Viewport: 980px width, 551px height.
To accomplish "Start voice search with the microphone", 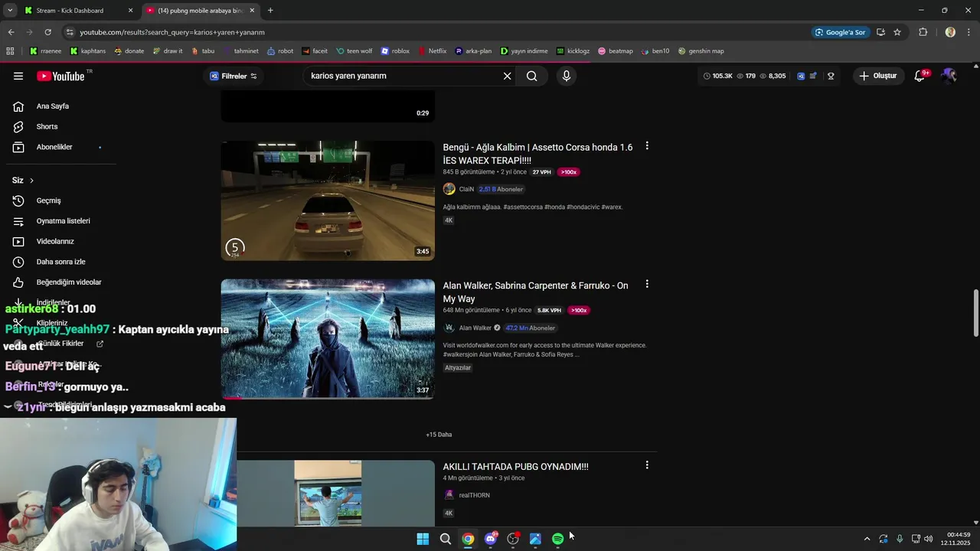I will click(567, 76).
